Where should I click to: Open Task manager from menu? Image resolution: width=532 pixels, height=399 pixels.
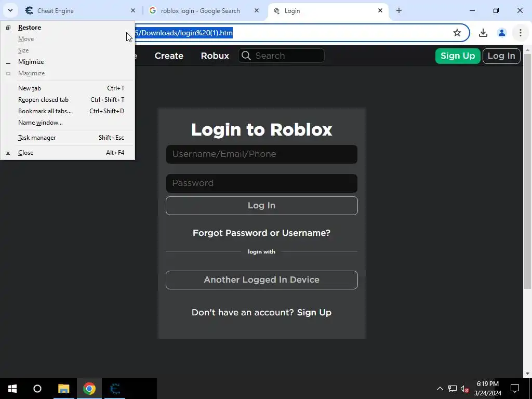68,137
